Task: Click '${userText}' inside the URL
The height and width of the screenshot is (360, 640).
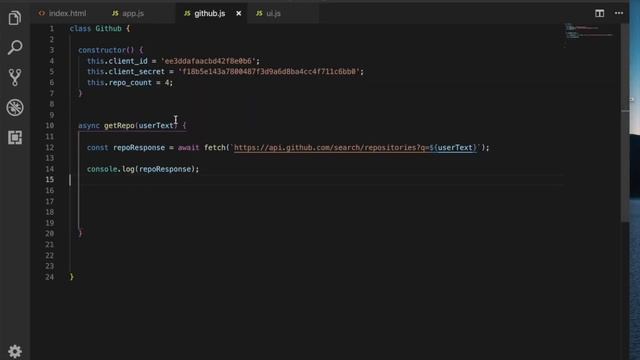Action: click(453, 147)
